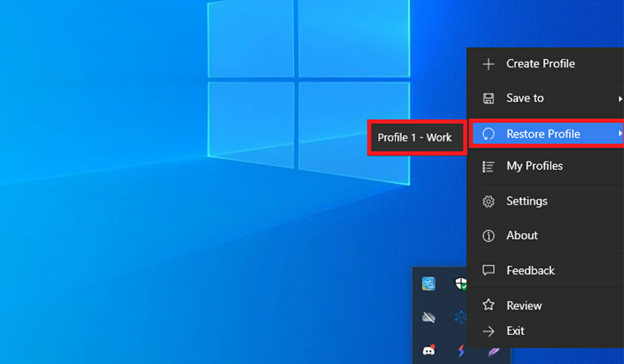Click the Review star icon
The image size is (624, 364).
pyautogui.click(x=489, y=305)
